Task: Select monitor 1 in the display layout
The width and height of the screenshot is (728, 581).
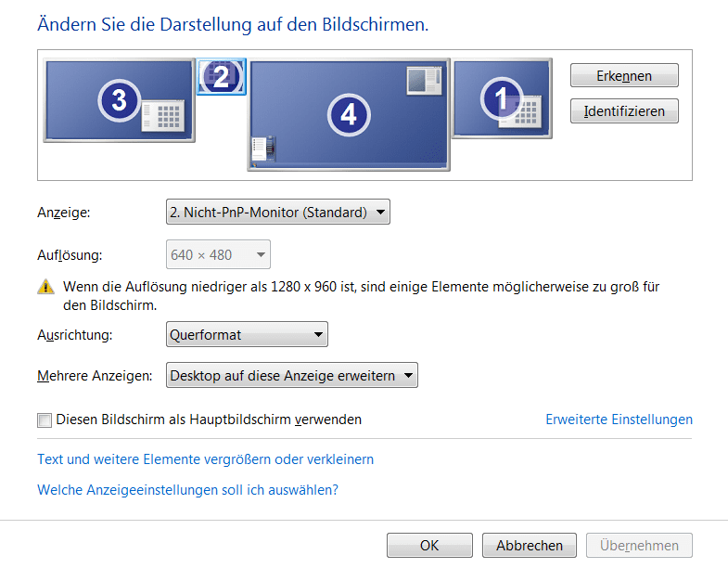Action: (502, 98)
